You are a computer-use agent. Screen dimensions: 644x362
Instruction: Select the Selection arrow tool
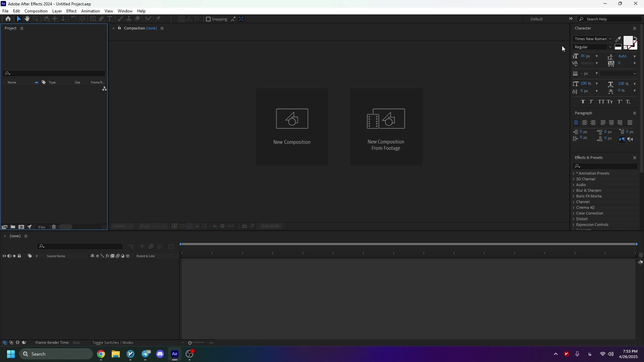pos(19,19)
